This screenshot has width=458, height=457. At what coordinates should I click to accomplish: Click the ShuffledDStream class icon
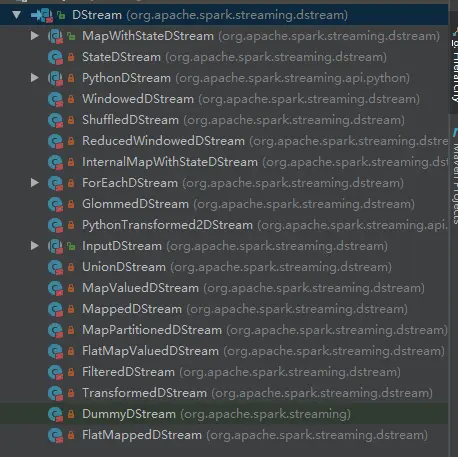click(55, 120)
